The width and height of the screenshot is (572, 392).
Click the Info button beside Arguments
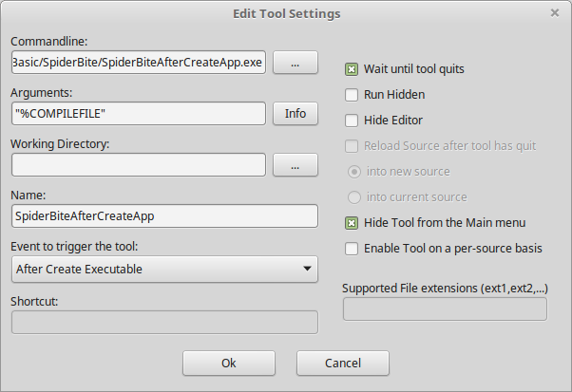(x=296, y=113)
